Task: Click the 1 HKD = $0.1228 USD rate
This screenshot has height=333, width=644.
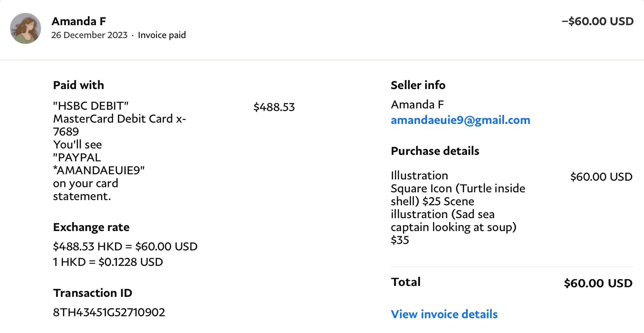Action: (x=108, y=262)
